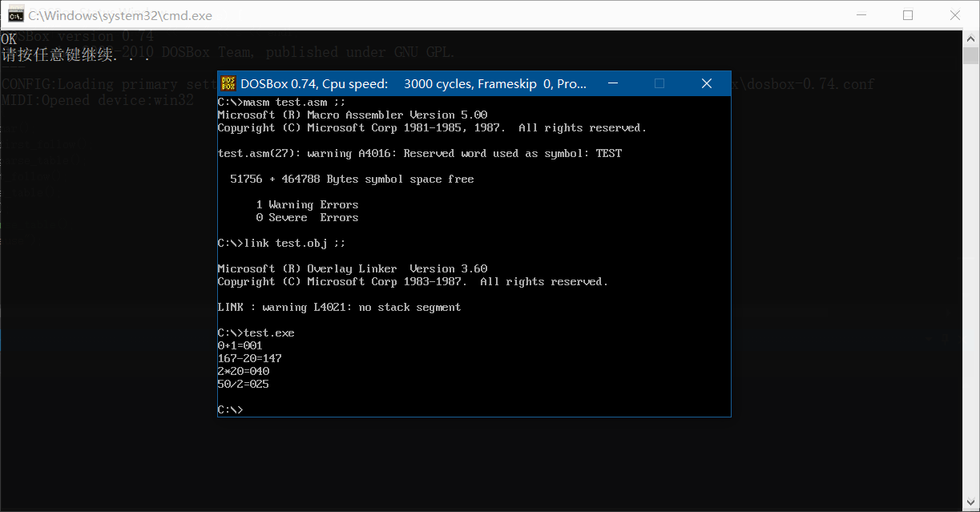Click the output line '0+1=001'

(x=240, y=345)
